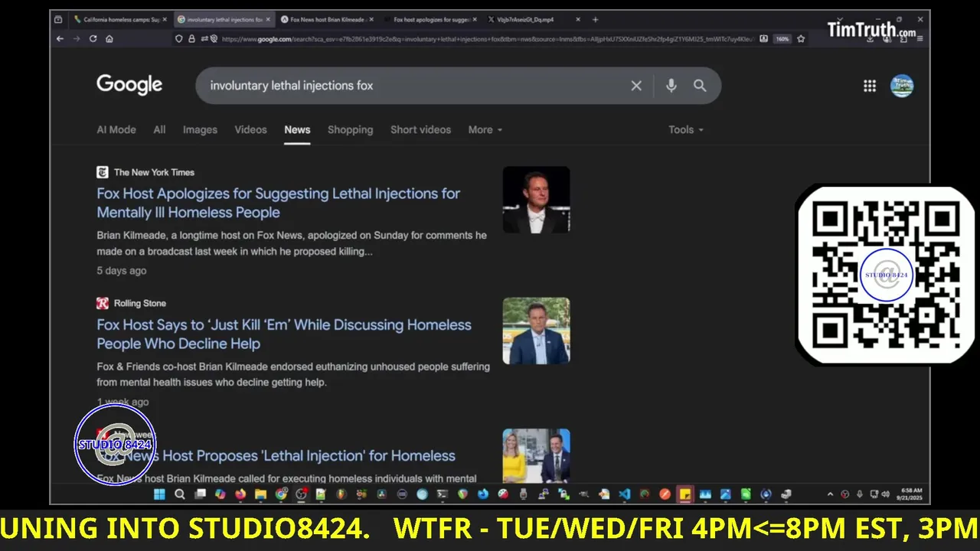Start voice search with the microphone icon
This screenshot has height=551, width=980.
tap(671, 86)
